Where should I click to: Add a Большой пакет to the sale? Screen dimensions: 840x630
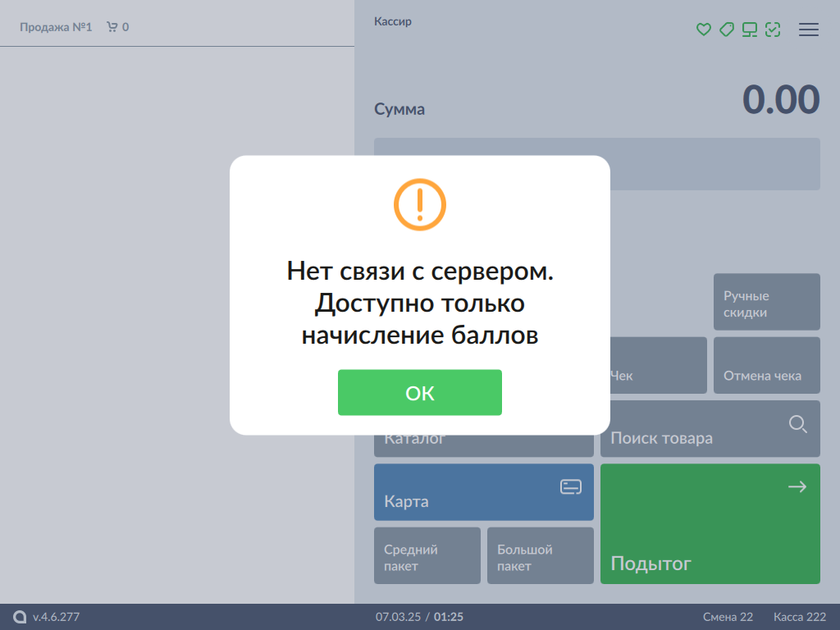[540, 556]
